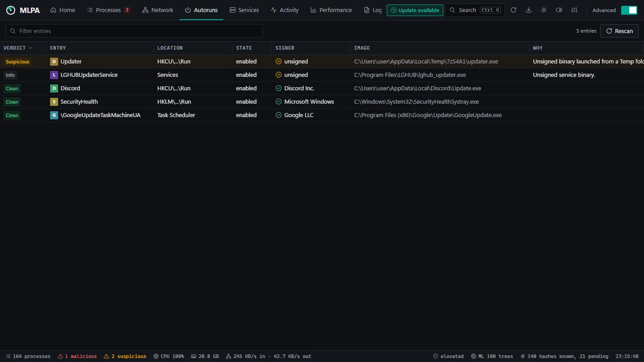Click the U icon of Updater entry
The height and width of the screenshot is (362, 644).
click(54, 62)
